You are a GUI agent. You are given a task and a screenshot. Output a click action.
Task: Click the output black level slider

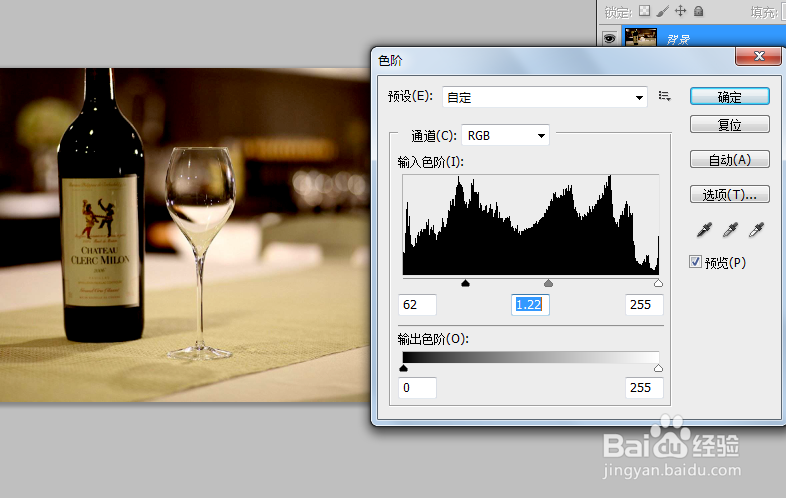click(404, 368)
